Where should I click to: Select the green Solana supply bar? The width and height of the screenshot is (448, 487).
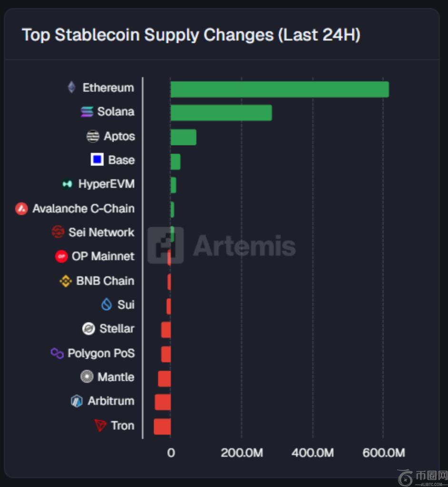pos(221,113)
